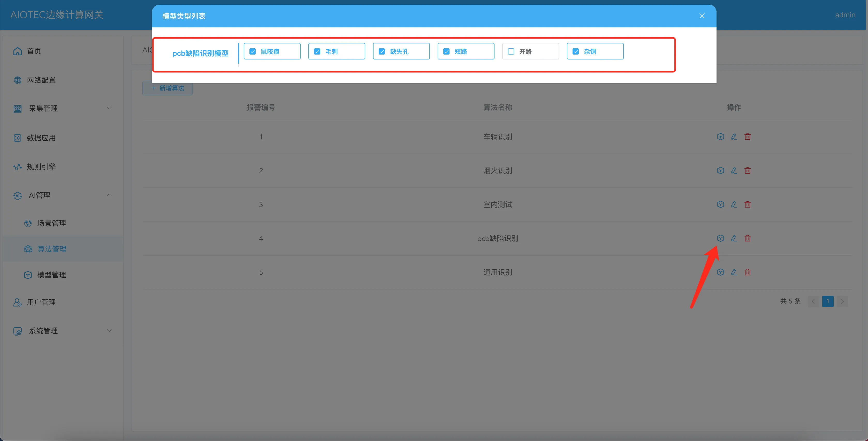Viewport: 868px width, 441px height.
Task: Delete the 烟火识别 algorithm
Action: pyautogui.click(x=747, y=170)
